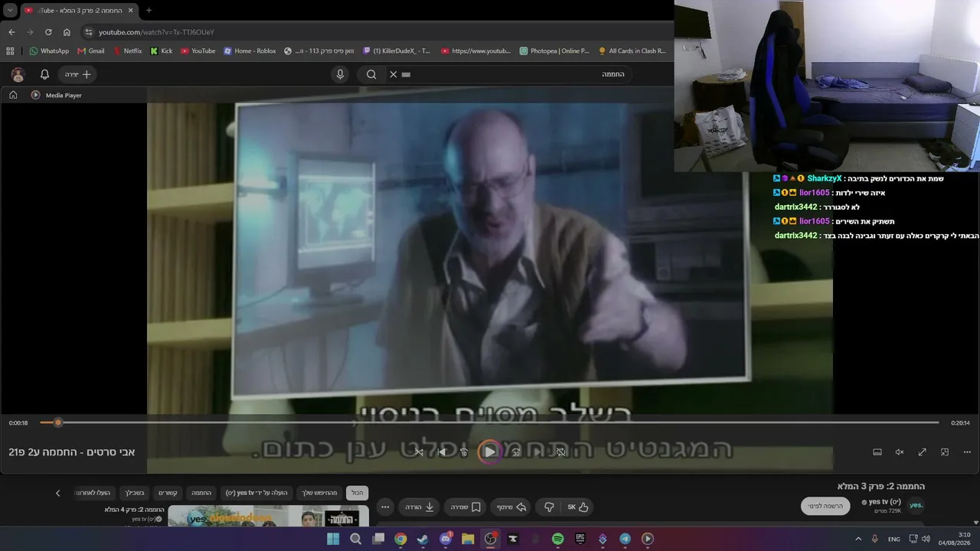Seek on the video progress bar

489,422
